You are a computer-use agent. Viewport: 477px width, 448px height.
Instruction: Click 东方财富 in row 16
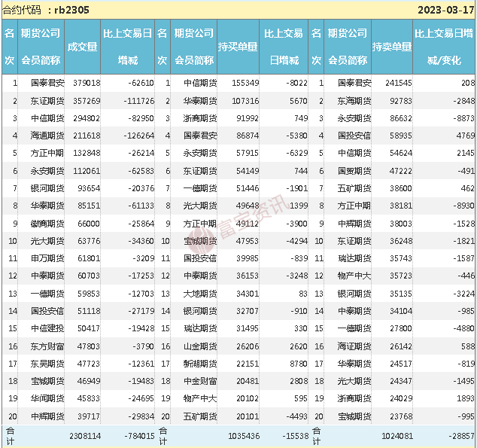point(47,346)
